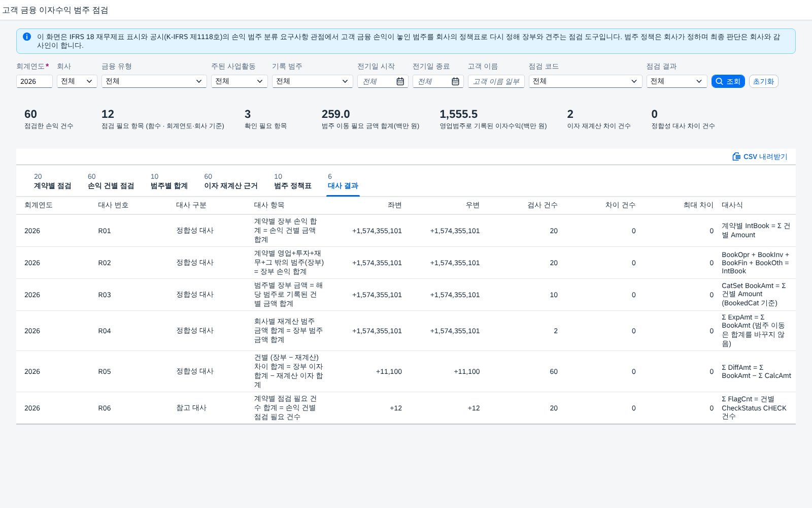Select the R01 row cell
The height and width of the screenshot is (508, 812).
tap(105, 231)
